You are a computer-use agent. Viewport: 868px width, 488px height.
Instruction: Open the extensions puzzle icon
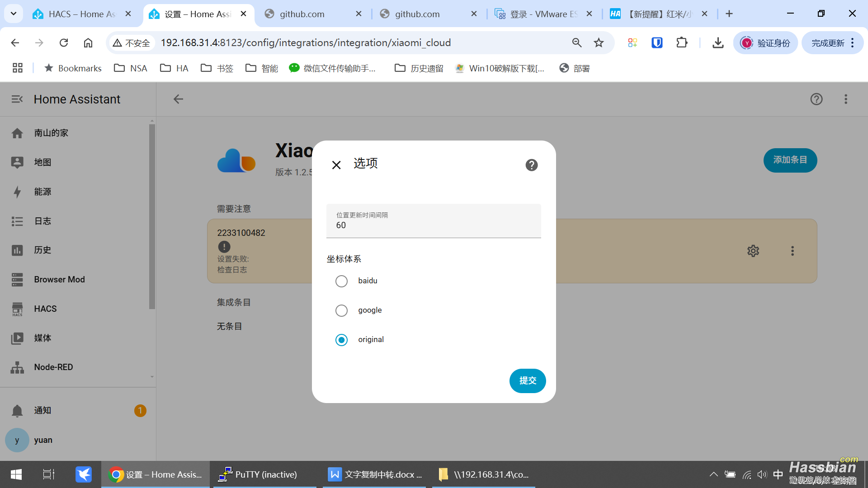[682, 42]
